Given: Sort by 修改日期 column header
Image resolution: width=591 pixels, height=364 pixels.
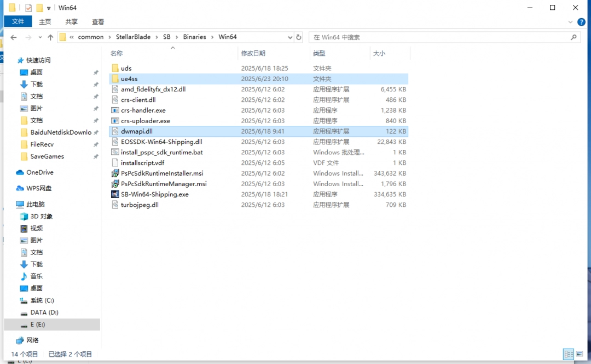Looking at the screenshot, I should 253,53.
